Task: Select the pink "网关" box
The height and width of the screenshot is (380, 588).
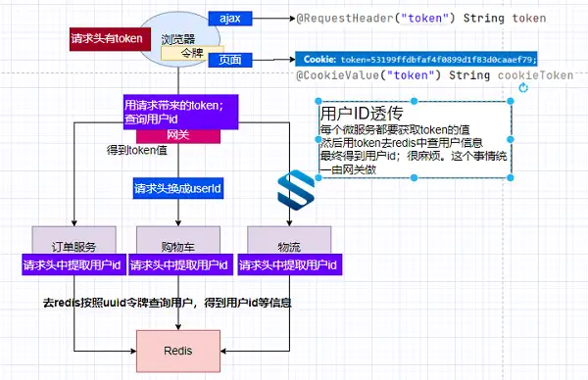Action: [178, 136]
